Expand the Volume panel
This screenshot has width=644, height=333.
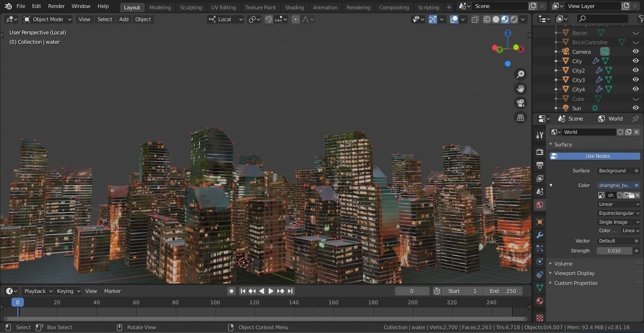click(563, 264)
